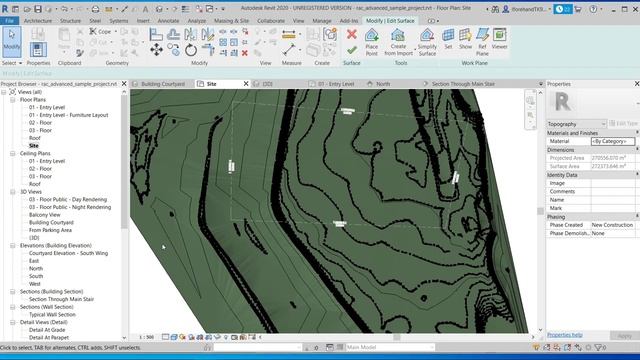Viewport: 640px width, 360px height.
Task: Open the File menu
Action: point(9,20)
